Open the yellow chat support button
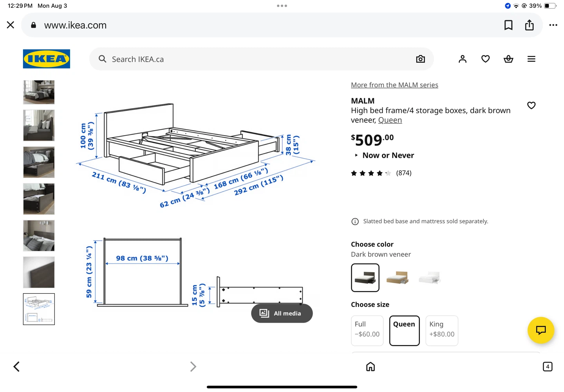 540,330
